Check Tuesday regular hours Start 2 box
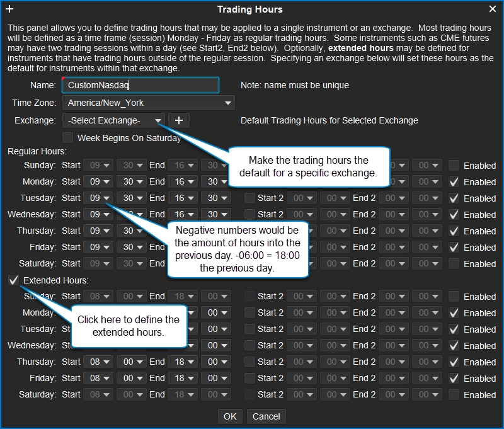Viewport: 504px width, 429px height. click(250, 198)
